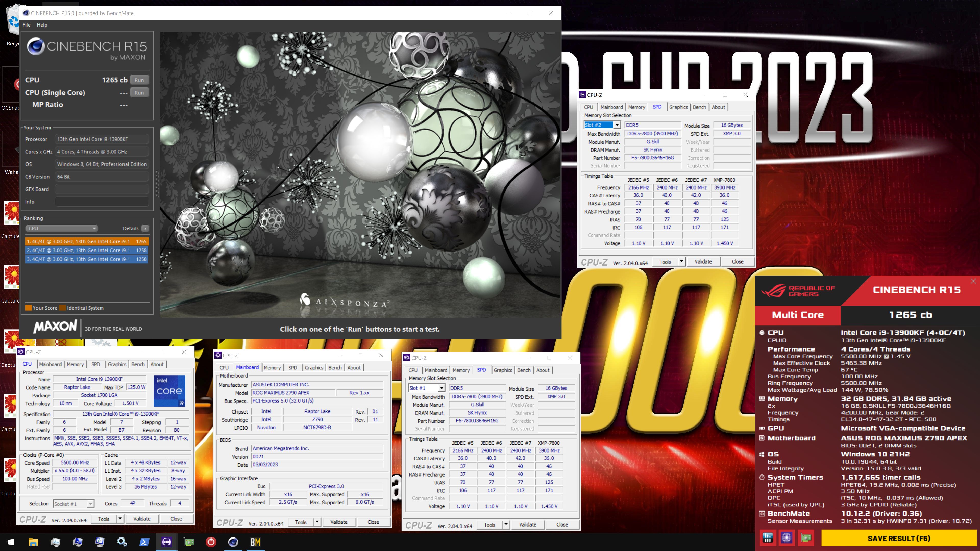Click the orange Your Score legend swatch
The image size is (980, 551).
(x=28, y=308)
